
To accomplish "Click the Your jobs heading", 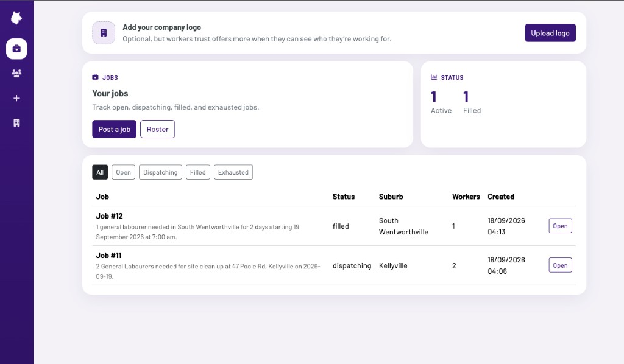I will [110, 93].
